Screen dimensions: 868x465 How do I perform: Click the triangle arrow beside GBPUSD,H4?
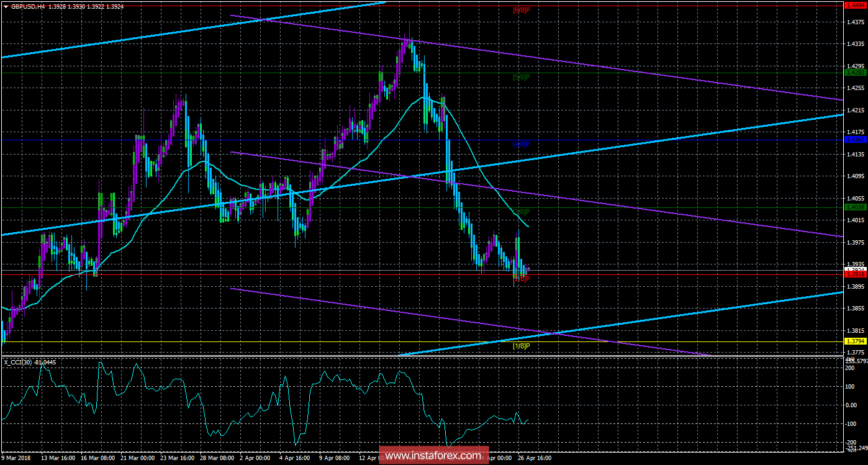pos(6,6)
